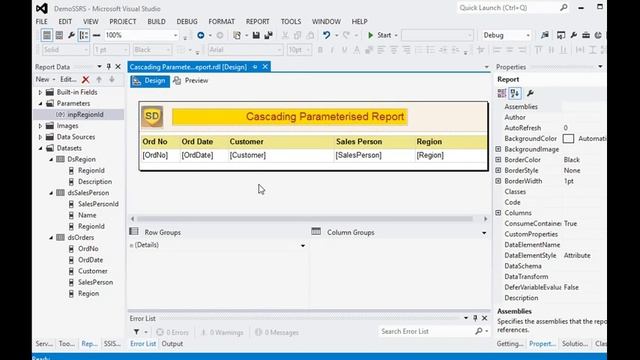The image size is (640, 360).
Task: Click the New Project toolbar icon
Action: 237,36
